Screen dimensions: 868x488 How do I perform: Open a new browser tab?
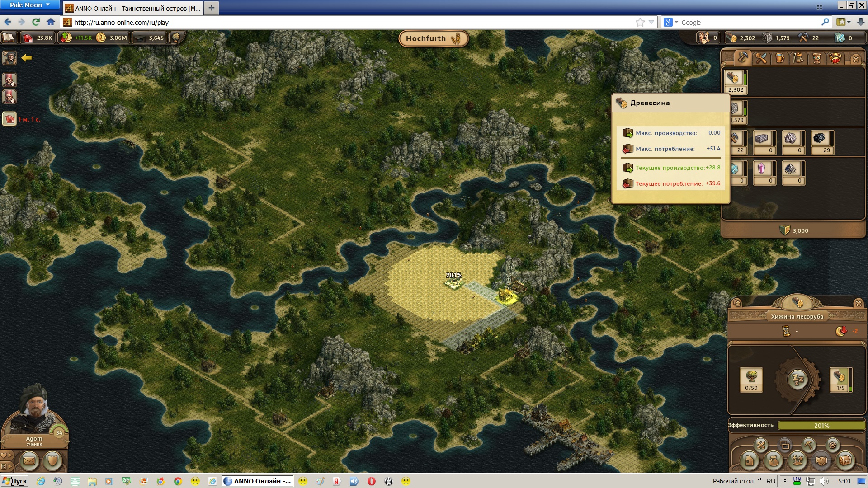(x=211, y=8)
